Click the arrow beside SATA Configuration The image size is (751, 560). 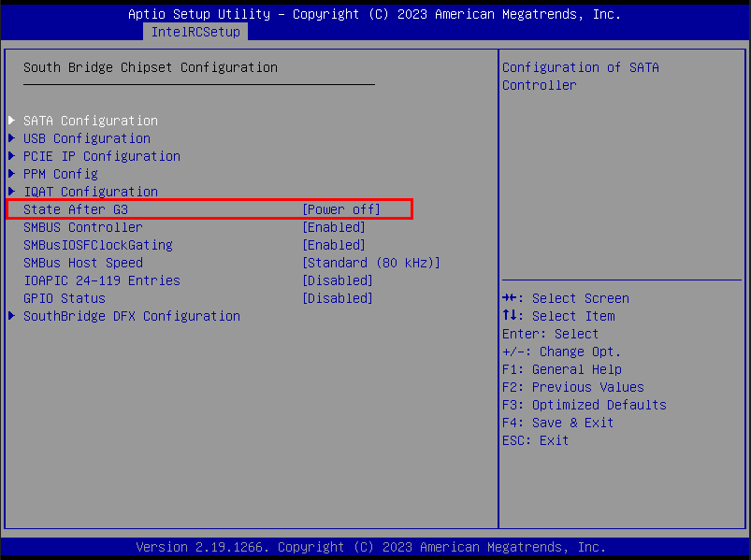click(x=12, y=121)
